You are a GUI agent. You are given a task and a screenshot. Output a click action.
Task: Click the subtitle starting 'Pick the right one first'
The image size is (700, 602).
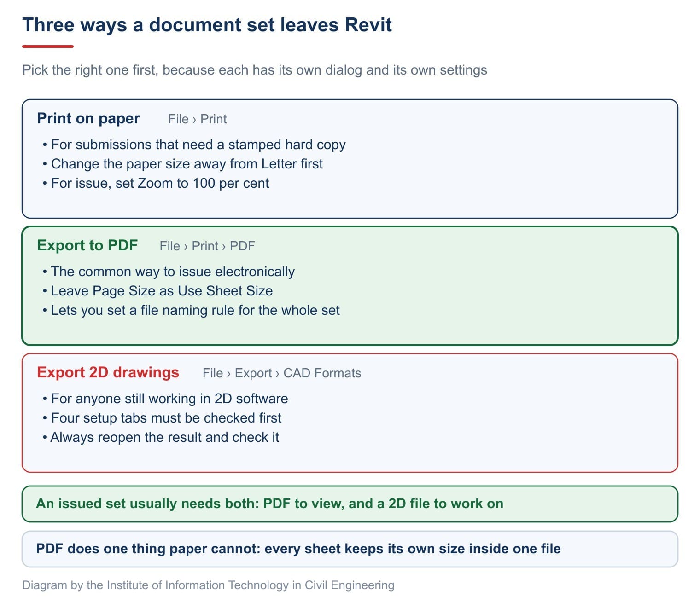[x=255, y=70]
